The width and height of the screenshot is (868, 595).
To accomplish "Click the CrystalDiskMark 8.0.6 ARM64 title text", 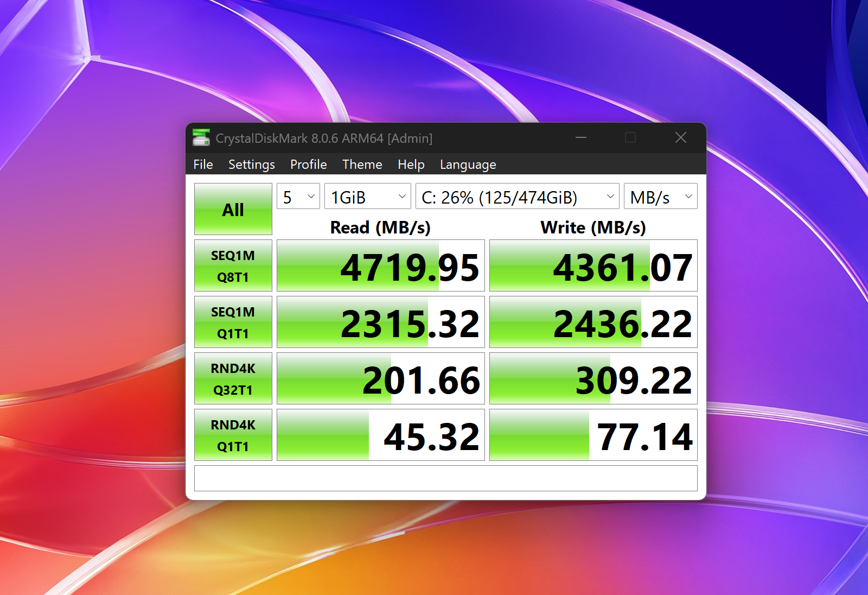I will click(x=324, y=138).
